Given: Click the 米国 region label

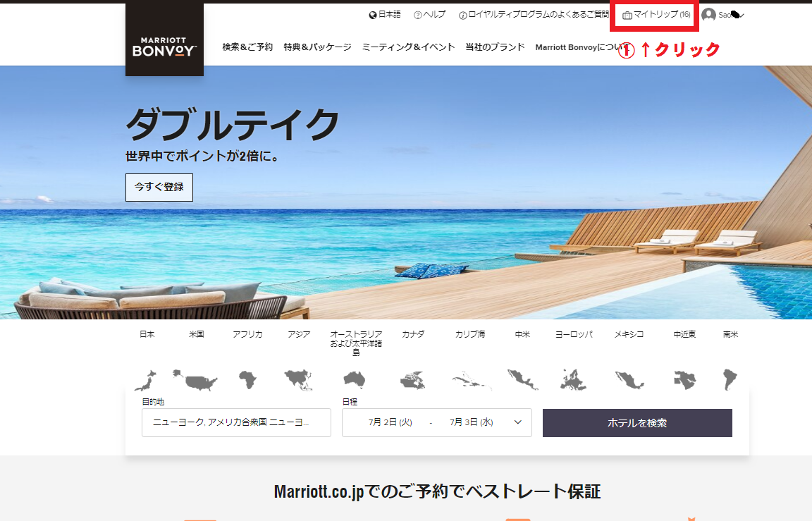Looking at the screenshot, I should click(x=196, y=335).
